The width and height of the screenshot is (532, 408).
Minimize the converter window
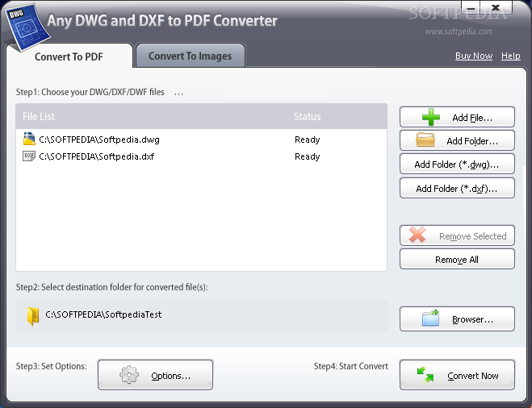point(471,7)
